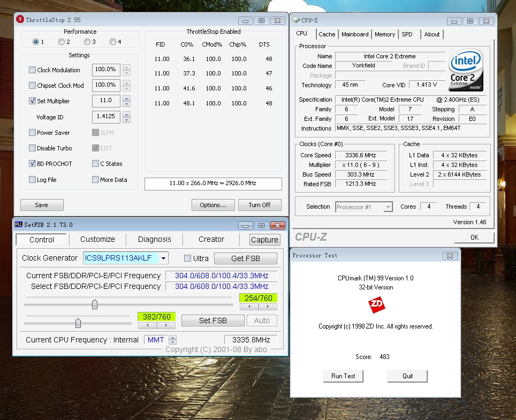Uncheck the Set Multiplier checkbox
This screenshot has height=420, width=516.
(32, 101)
